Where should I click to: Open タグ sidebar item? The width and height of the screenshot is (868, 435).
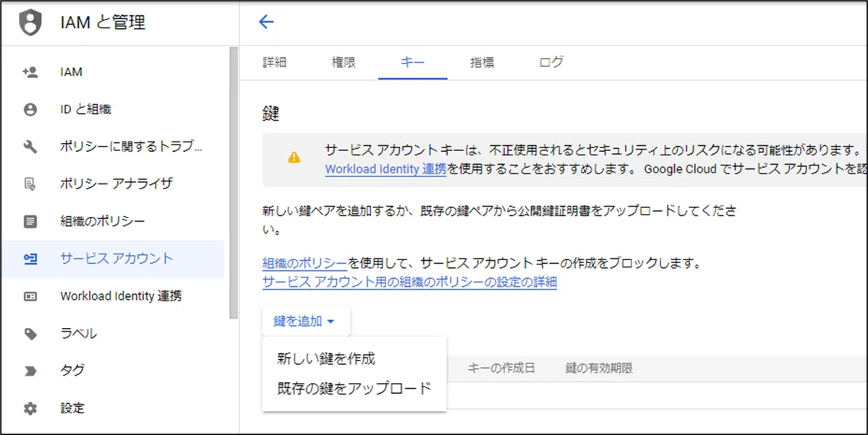(113, 371)
